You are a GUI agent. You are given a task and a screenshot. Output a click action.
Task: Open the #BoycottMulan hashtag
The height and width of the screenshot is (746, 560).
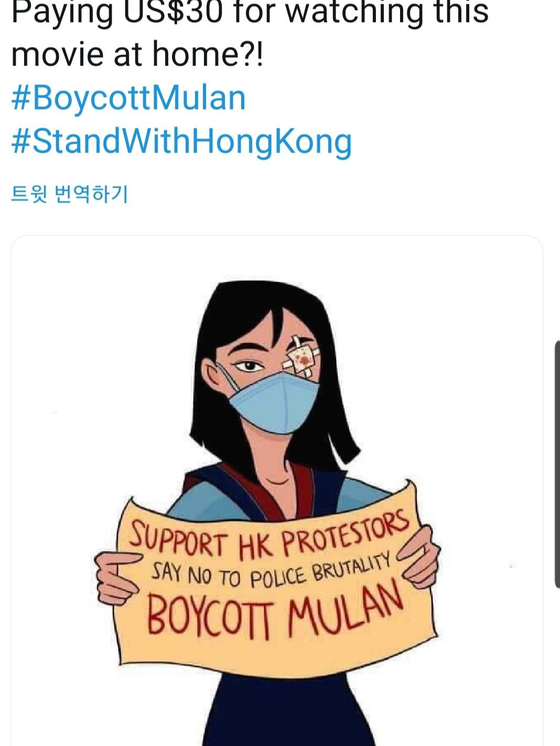click(x=128, y=98)
